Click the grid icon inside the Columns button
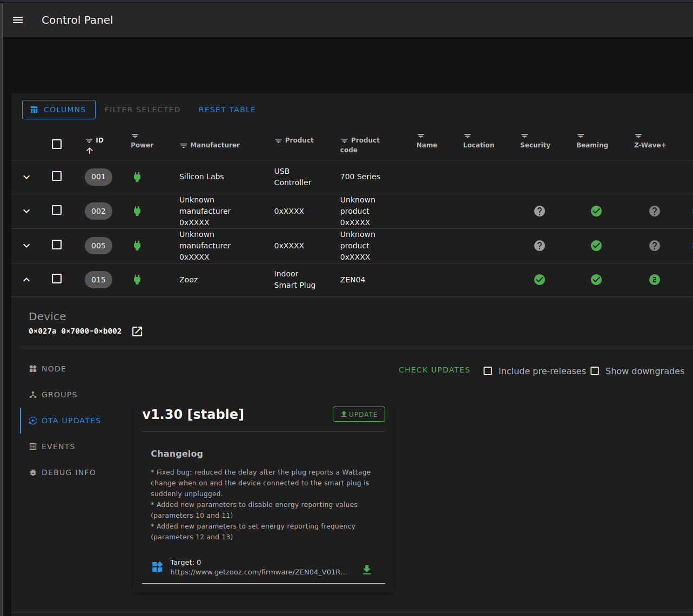 34,110
